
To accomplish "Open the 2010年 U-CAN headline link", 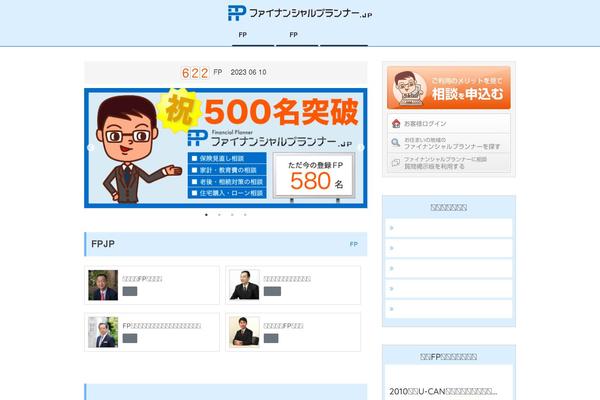I will coord(443,392).
